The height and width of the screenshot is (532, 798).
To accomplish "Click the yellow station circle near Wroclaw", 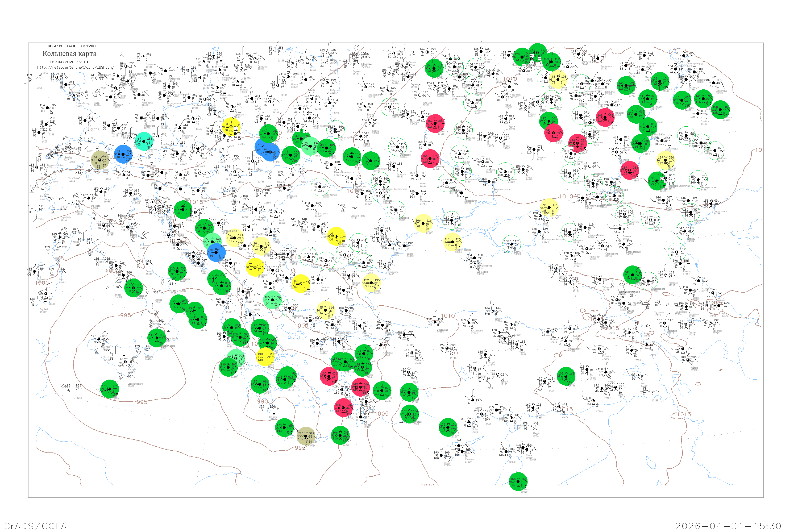I will point(232,127).
